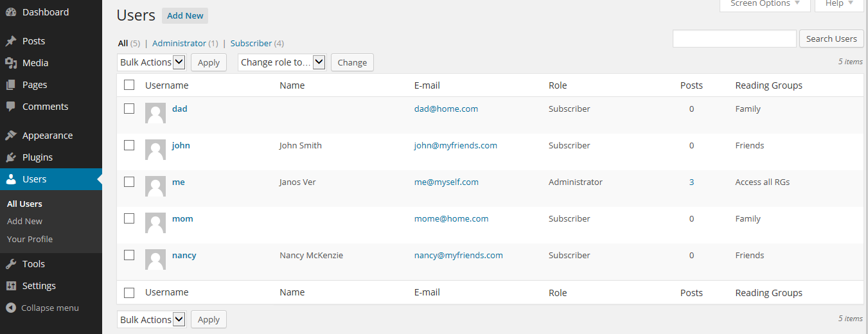Check the box for user nancy
Image resolution: width=868 pixels, height=334 pixels.
tap(129, 255)
